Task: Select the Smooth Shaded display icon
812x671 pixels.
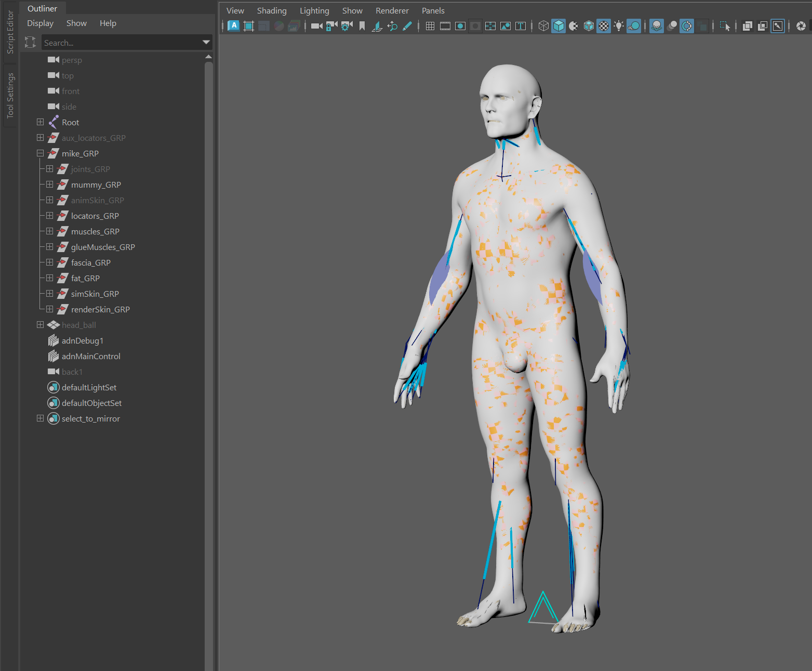Action: click(x=558, y=25)
